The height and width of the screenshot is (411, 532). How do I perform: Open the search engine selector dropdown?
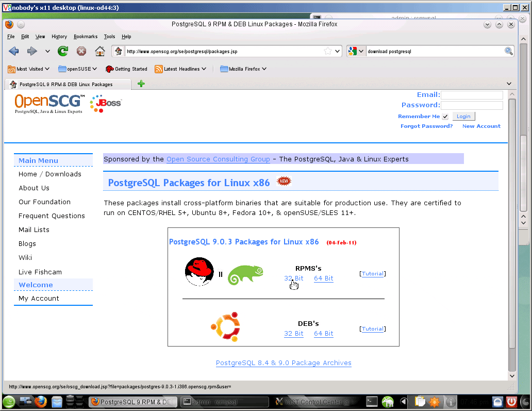[356, 51]
